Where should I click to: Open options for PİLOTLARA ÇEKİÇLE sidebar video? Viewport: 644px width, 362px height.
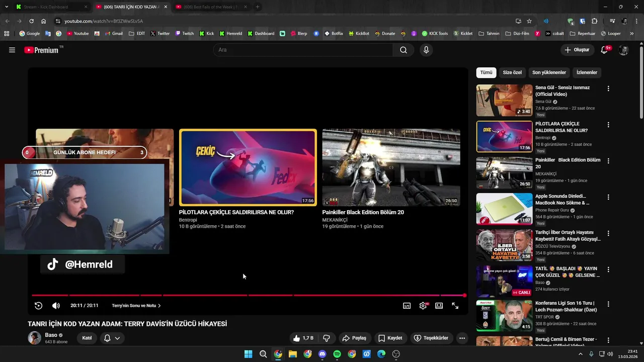pos(608,125)
